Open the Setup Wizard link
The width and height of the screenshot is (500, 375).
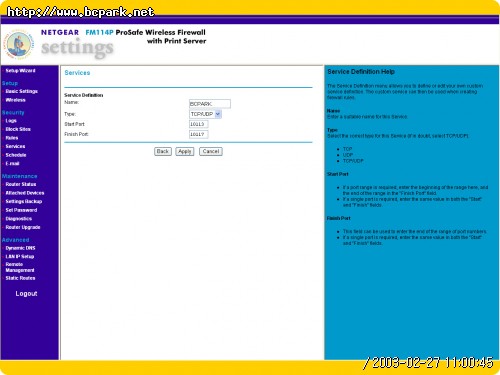click(20, 71)
